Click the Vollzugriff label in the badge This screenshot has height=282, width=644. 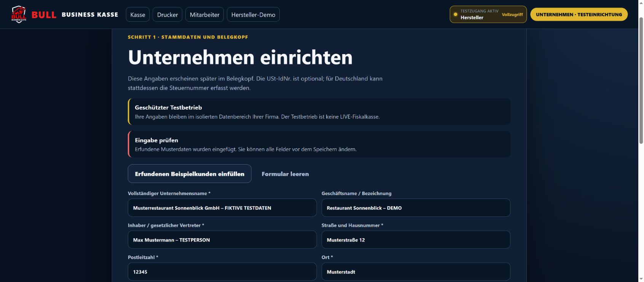coord(512,14)
